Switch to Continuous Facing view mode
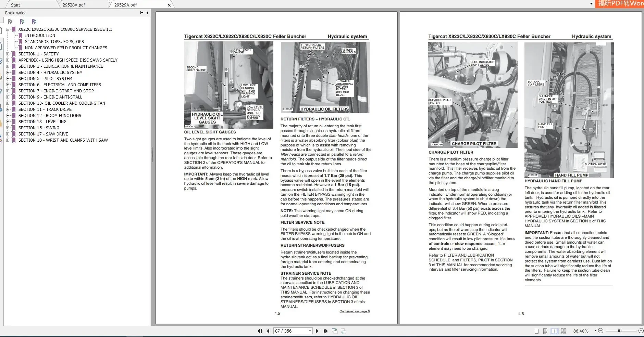Screen dimensions: 644x337 tap(563, 331)
